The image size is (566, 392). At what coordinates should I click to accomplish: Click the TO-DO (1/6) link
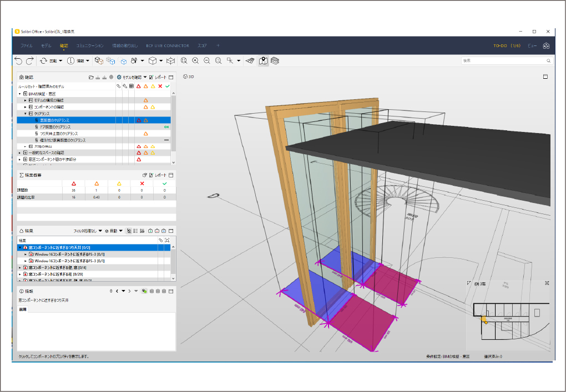coord(507,45)
